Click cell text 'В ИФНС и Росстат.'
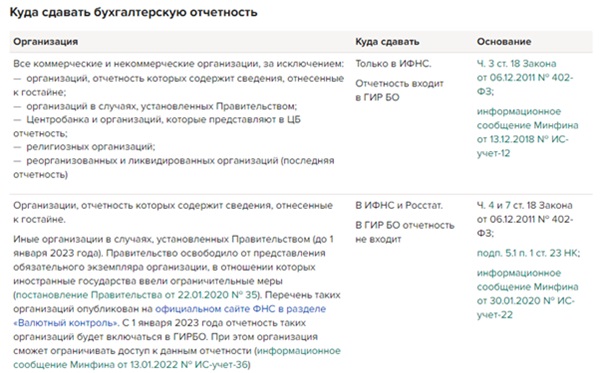 399,205
